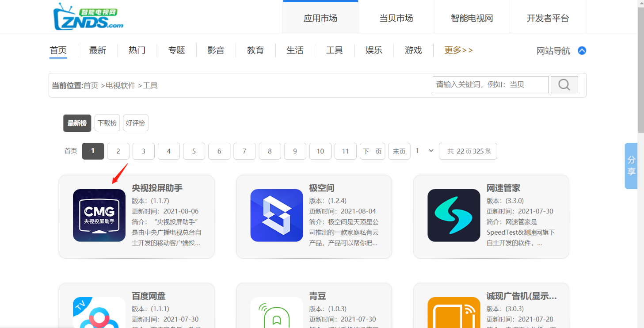Open the 网速管家 title link

[503, 188]
